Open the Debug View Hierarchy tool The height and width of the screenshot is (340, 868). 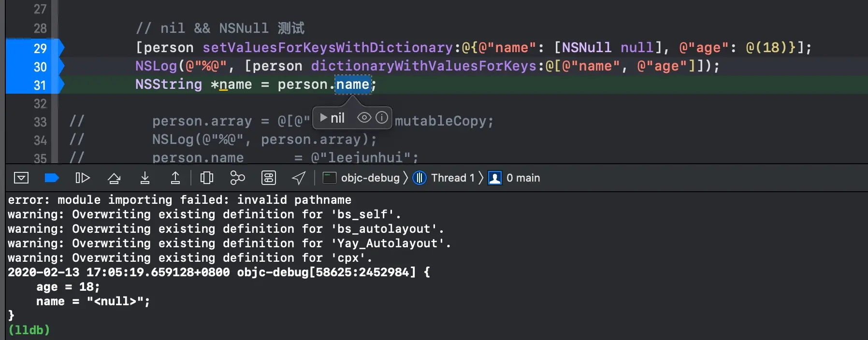tap(206, 178)
